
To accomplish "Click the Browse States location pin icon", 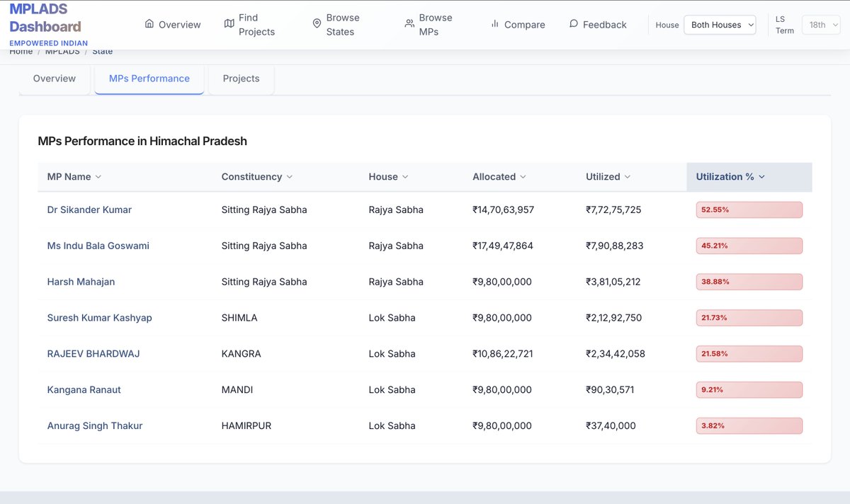I will (x=317, y=24).
